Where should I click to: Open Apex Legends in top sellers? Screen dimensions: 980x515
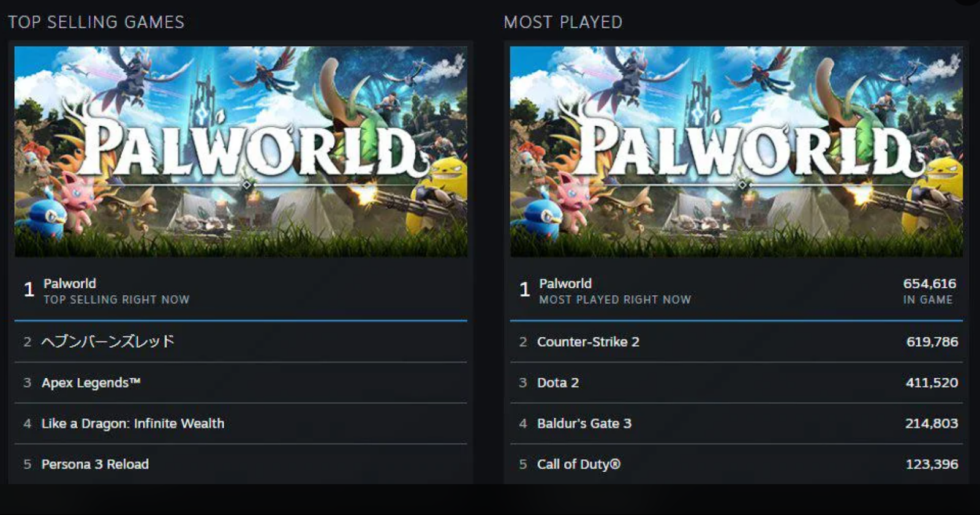[241, 383]
